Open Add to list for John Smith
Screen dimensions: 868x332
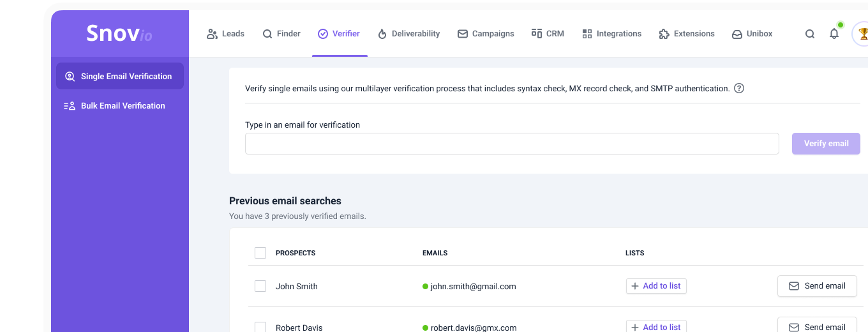tap(656, 286)
